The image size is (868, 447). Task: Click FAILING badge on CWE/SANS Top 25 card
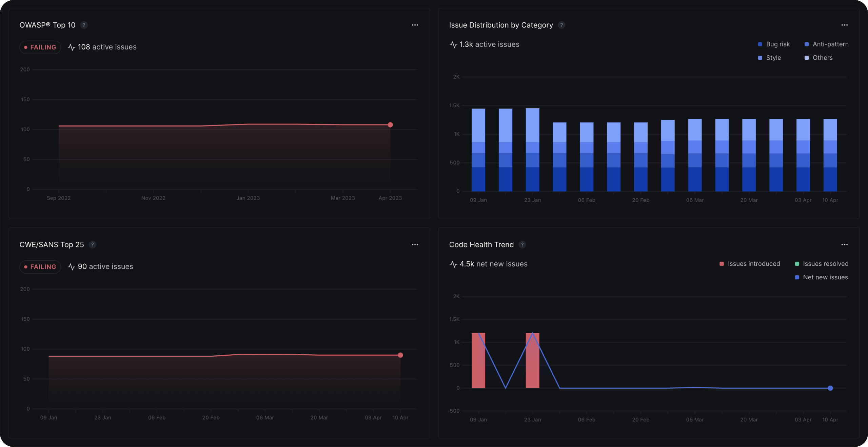point(40,267)
